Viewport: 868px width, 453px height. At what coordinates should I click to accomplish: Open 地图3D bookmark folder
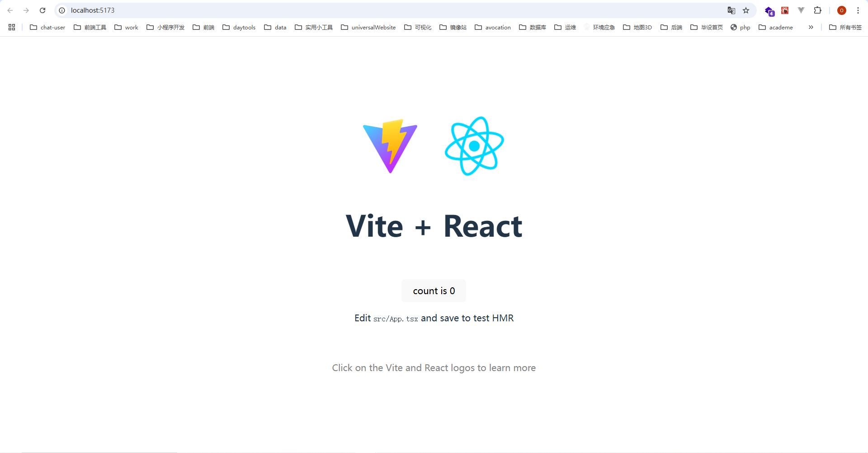[x=637, y=27]
